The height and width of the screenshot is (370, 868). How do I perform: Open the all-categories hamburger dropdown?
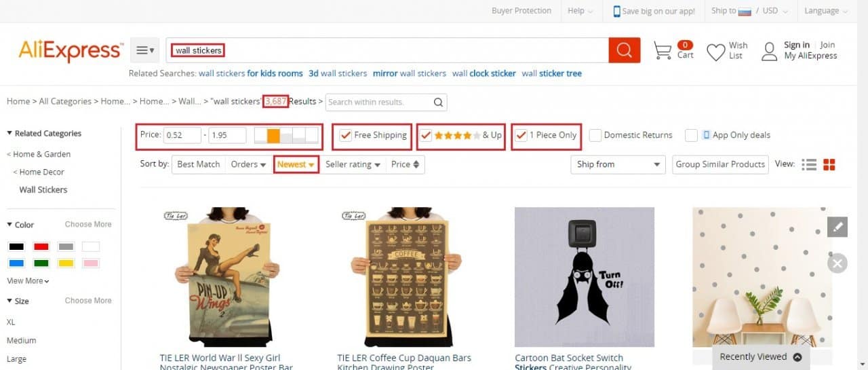coord(144,50)
